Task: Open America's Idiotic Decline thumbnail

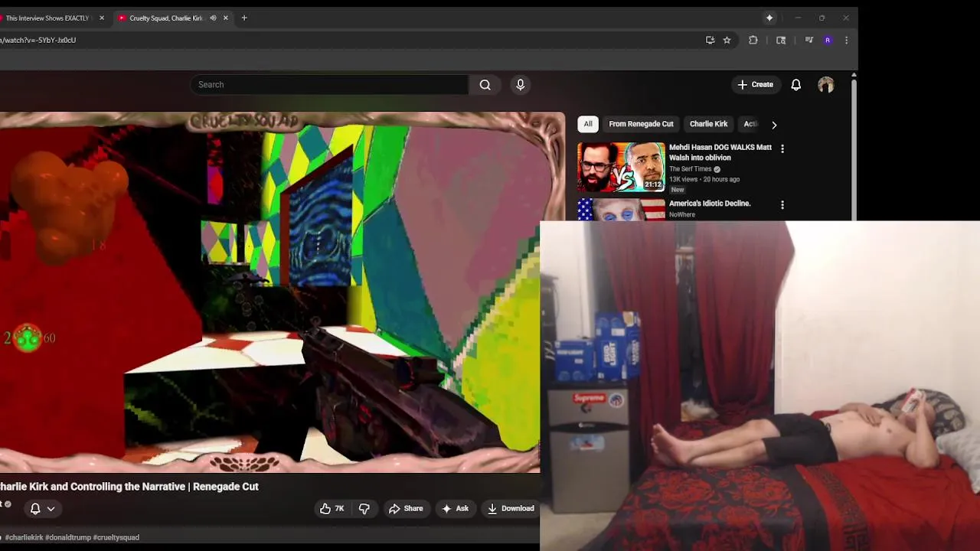Action: 621,210
